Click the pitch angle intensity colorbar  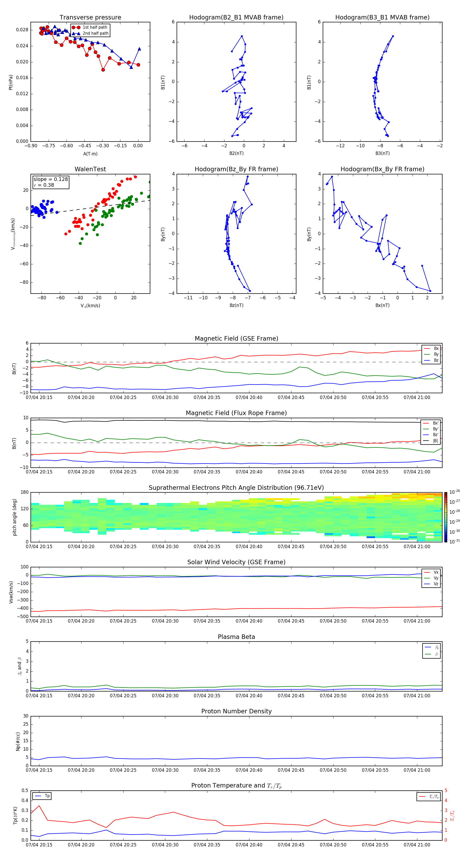pos(446,517)
